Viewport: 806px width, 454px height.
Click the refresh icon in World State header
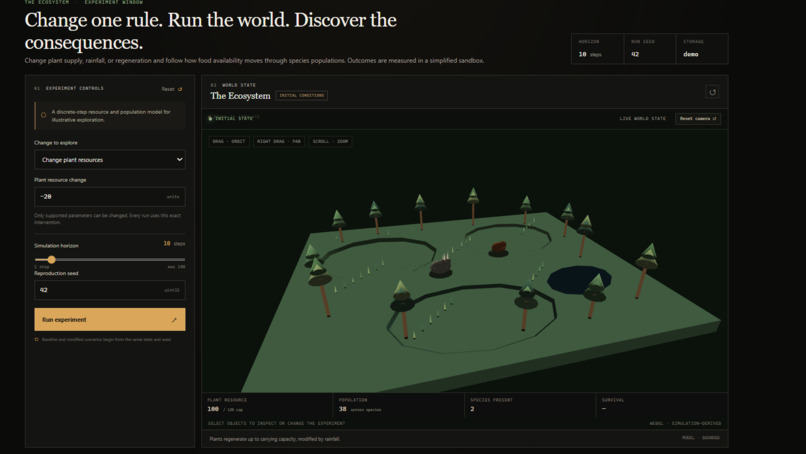pyautogui.click(x=712, y=93)
